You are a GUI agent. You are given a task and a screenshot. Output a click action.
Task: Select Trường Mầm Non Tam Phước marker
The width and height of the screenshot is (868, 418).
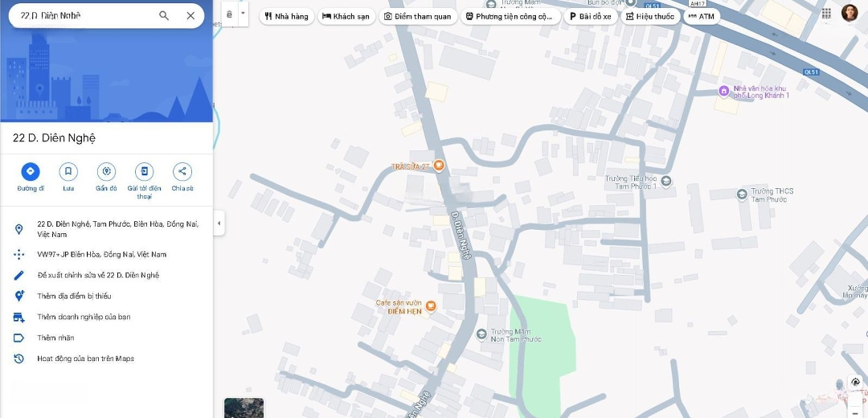coord(481,334)
